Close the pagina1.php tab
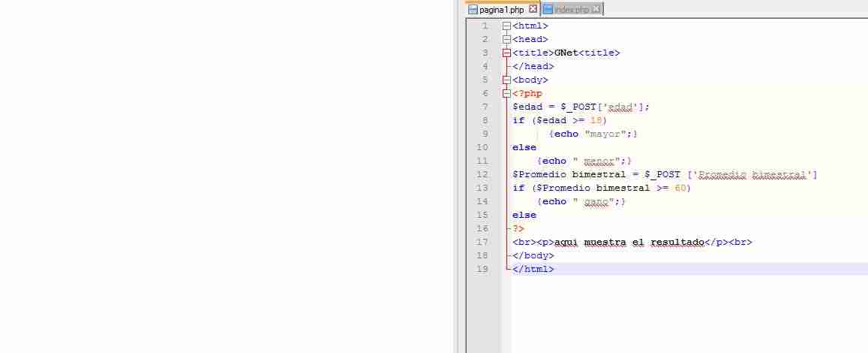Screen dimensions: 868x353 (x=533, y=9)
